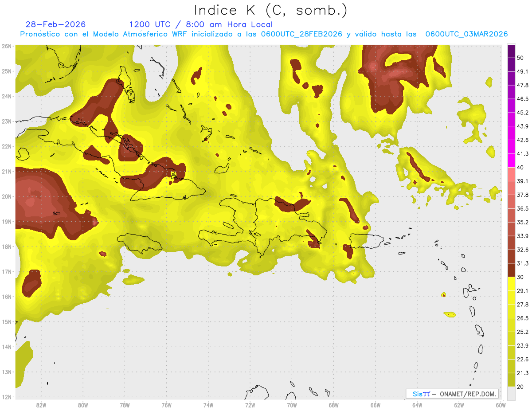
Task: Pick the brightest yellow colorbar band between 29.1 and 30
Action: (x=511, y=284)
